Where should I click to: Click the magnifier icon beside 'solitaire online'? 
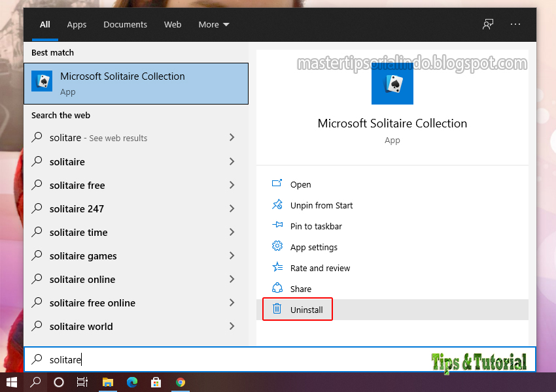coord(37,279)
